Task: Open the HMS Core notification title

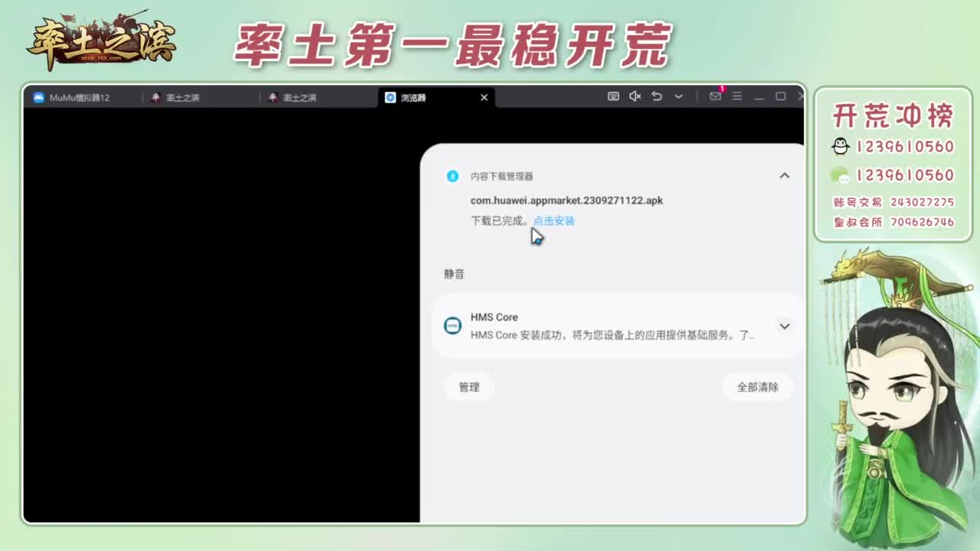Action: pos(494,317)
